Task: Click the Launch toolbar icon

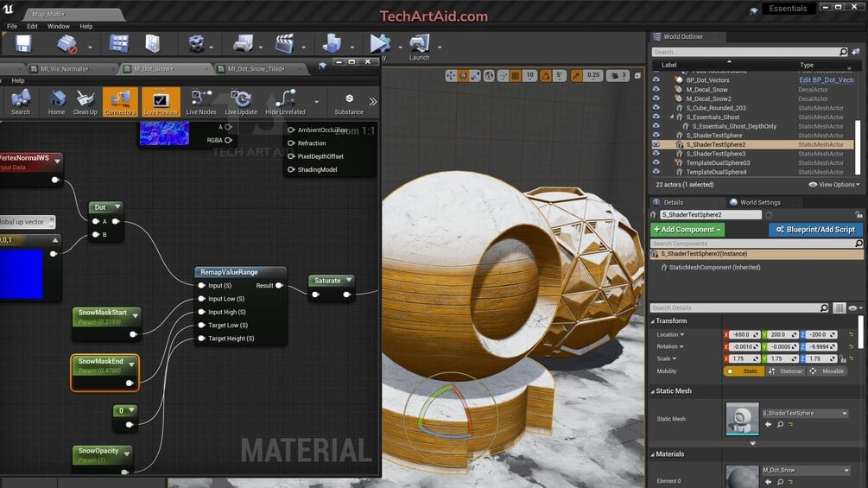Action: 419,47
